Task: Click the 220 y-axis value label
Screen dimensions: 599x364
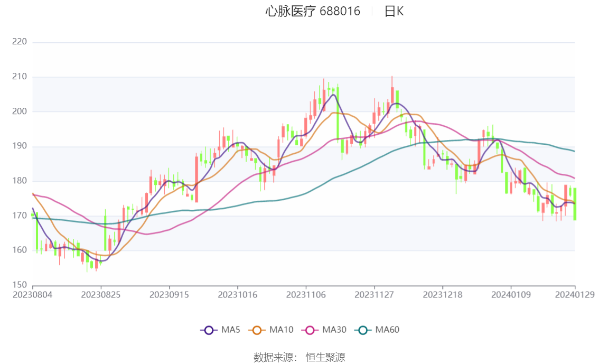Action: (18, 42)
